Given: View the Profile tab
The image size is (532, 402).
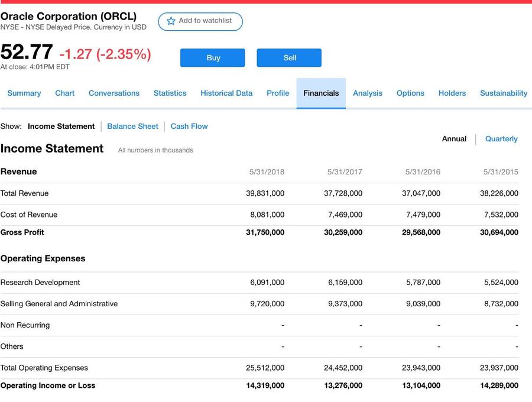Looking at the screenshot, I should [x=278, y=93].
